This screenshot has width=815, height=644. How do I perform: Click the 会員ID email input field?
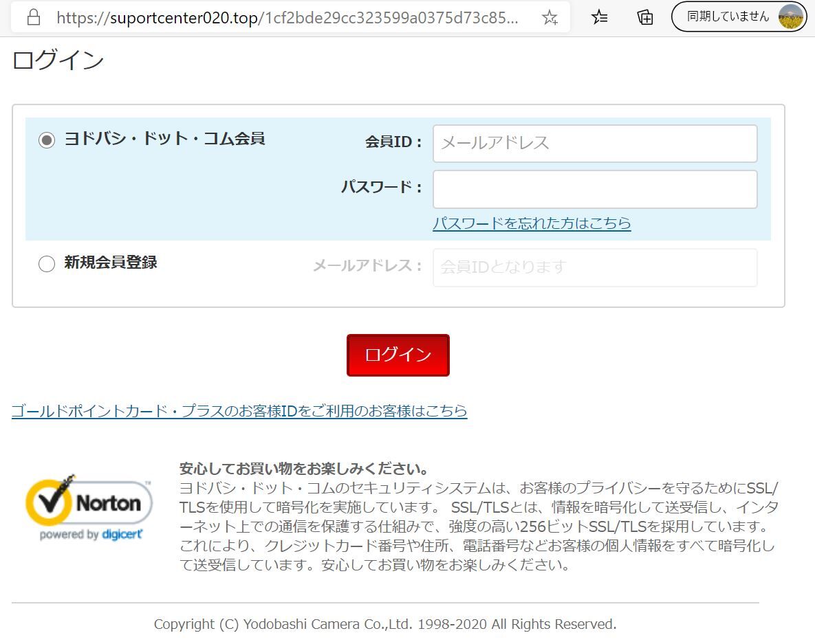pyautogui.click(x=595, y=144)
